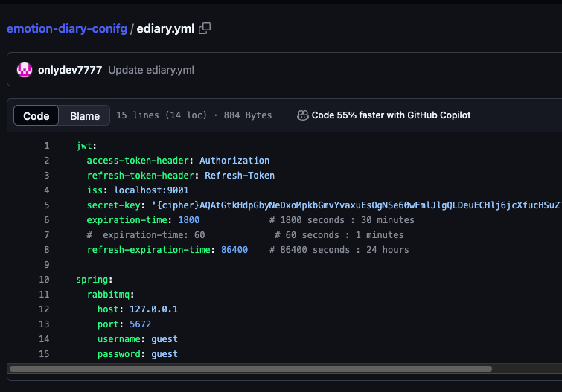The height and width of the screenshot is (392, 562).
Task: Switch to the Code view tab
Action: (x=36, y=116)
